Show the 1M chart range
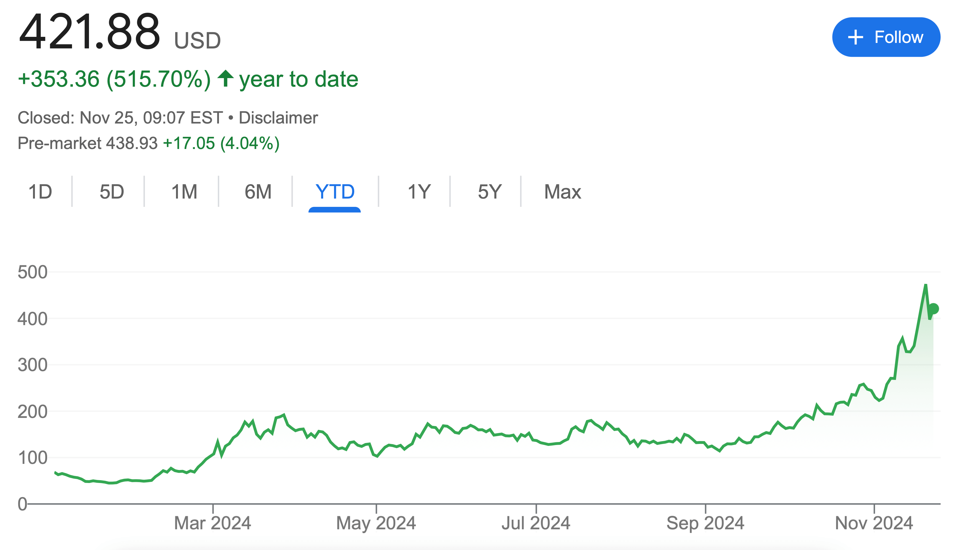Screen dimensions: 980x550 (184, 192)
